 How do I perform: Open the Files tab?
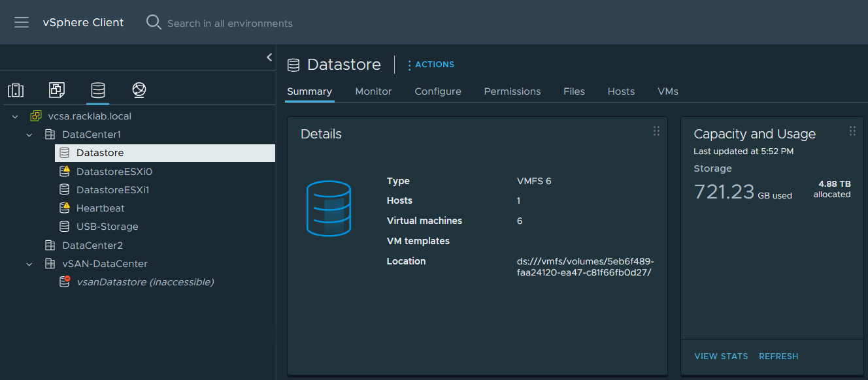(574, 91)
